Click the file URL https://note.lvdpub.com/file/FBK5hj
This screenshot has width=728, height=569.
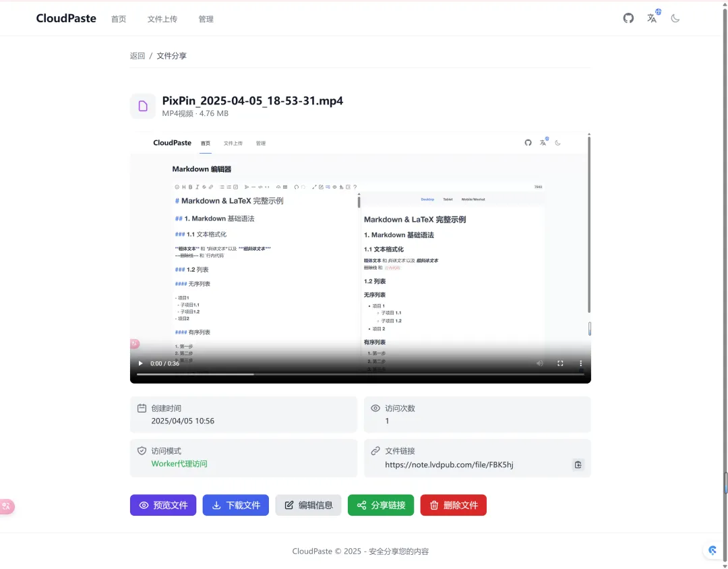point(449,465)
